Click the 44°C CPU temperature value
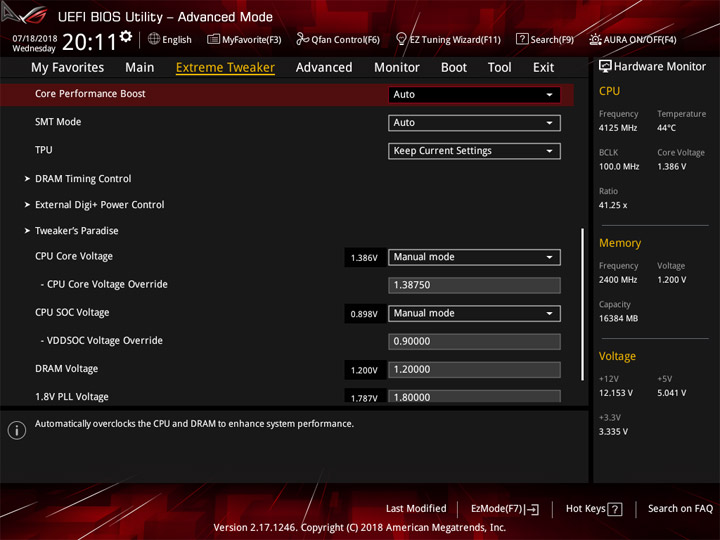The width and height of the screenshot is (720, 540). (666, 128)
